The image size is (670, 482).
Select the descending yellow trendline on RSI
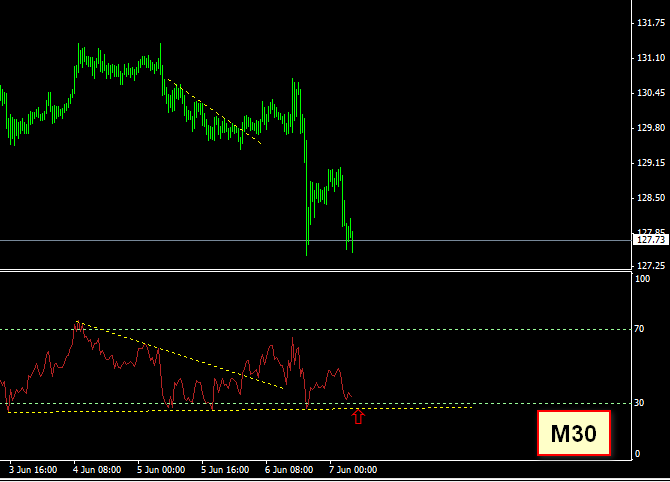[179, 355]
